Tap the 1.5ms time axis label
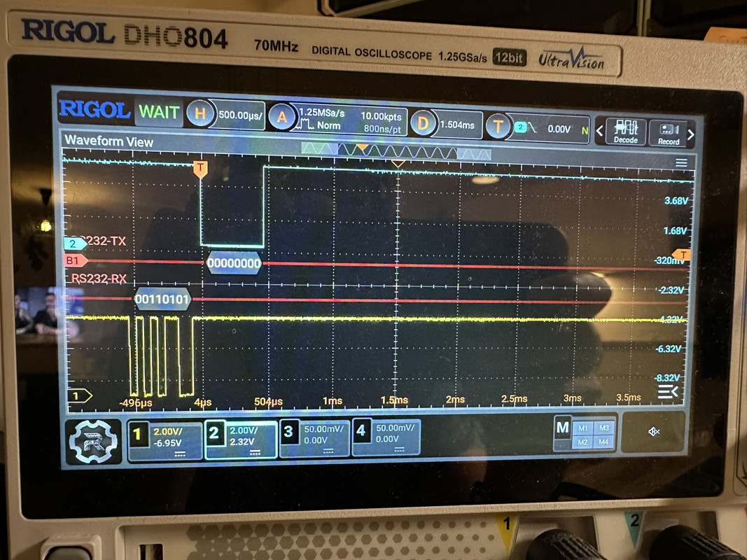 (394, 400)
